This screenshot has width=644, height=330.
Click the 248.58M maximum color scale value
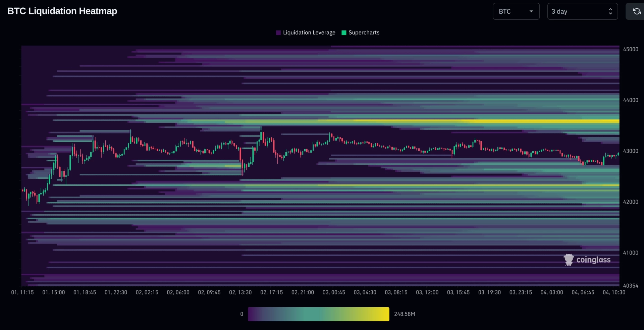coord(405,314)
